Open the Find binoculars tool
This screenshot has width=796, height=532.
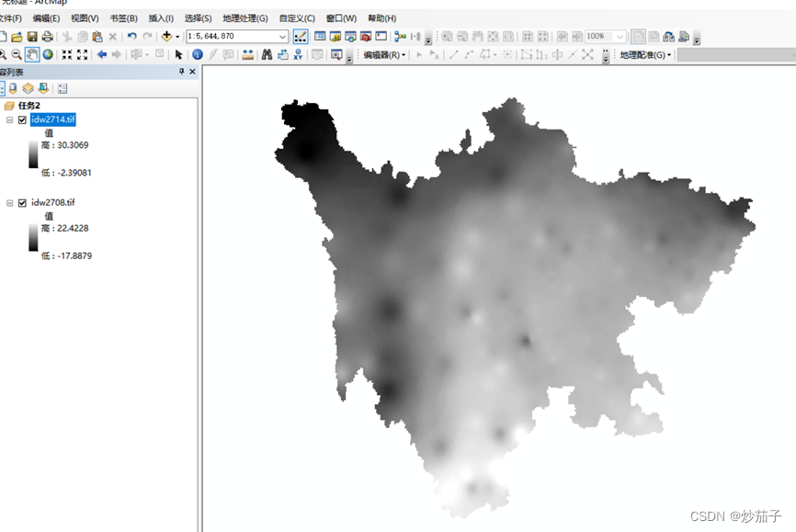coord(267,55)
